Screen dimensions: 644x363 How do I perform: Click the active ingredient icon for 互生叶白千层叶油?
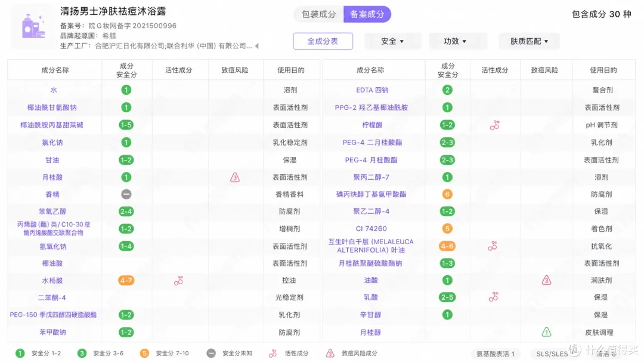click(493, 246)
